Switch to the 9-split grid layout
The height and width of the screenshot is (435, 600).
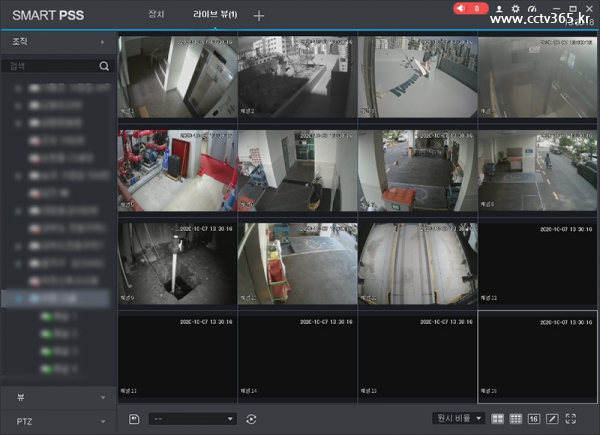point(516,418)
